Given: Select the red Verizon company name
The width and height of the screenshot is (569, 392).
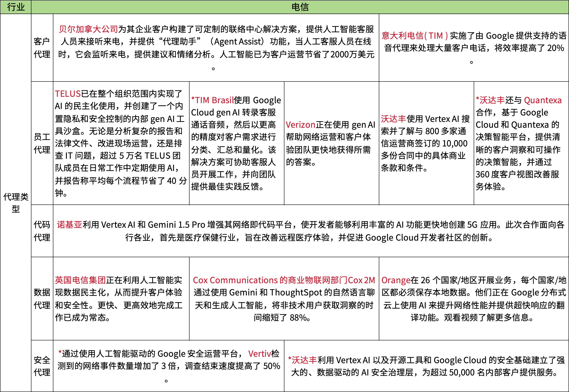Looking at the screenshot, I should click(301, 125).
